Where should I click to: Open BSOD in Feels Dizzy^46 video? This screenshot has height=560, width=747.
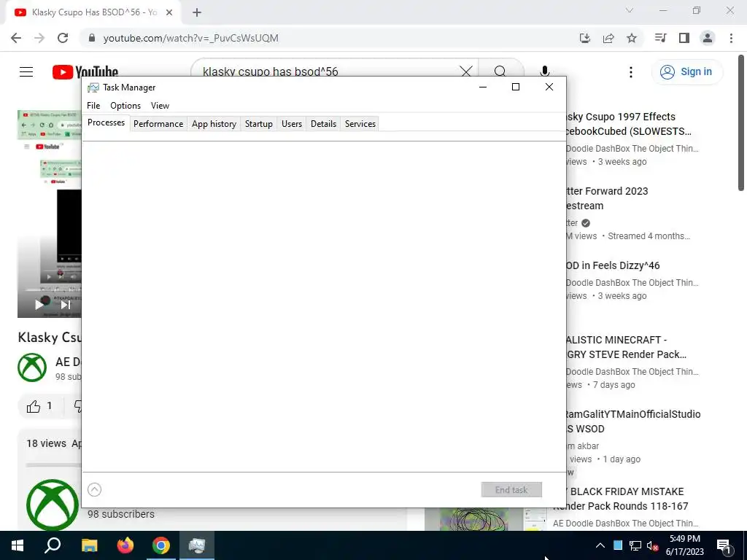[613, 265]
